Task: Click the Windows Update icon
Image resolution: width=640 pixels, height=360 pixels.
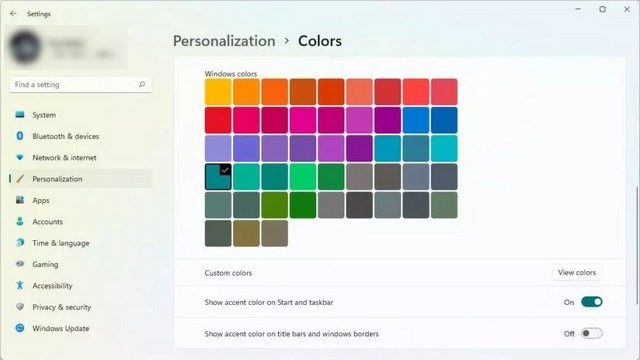Action: pyautogui.click(x=20, y=328)
